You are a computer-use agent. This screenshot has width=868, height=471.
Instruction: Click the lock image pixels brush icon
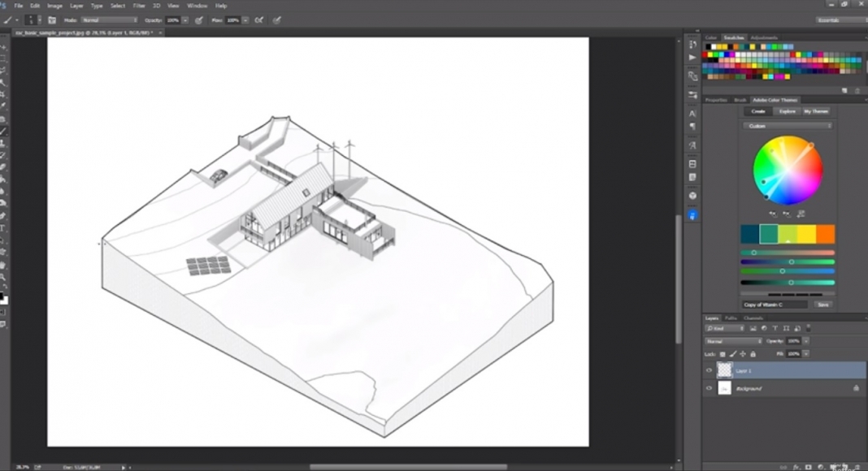[732, 354]
